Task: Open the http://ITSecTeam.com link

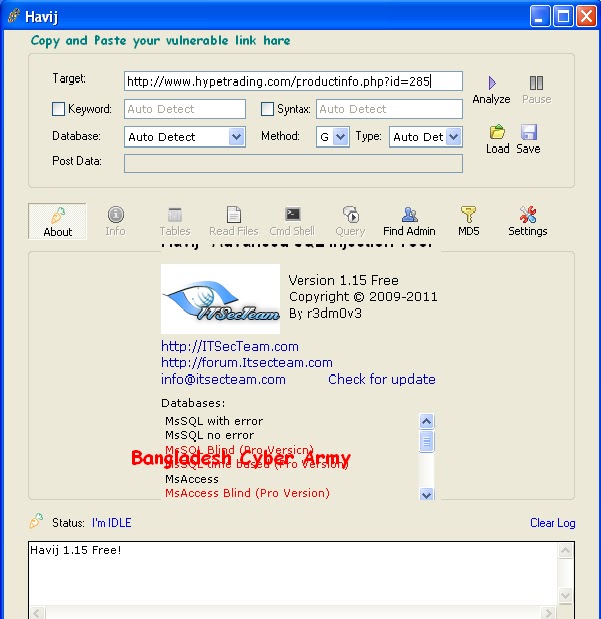Action: click(230, 346)
